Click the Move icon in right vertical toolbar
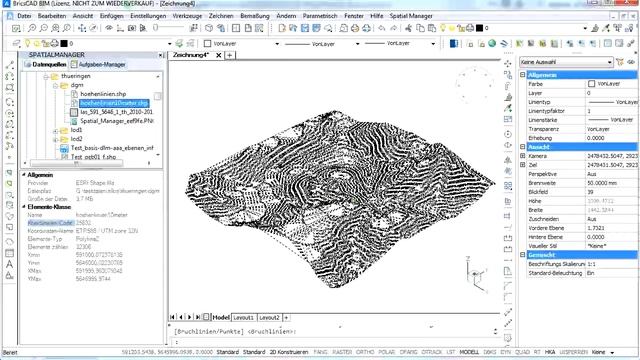The height and width of the screenshot is (360, 640). [508, 64]
